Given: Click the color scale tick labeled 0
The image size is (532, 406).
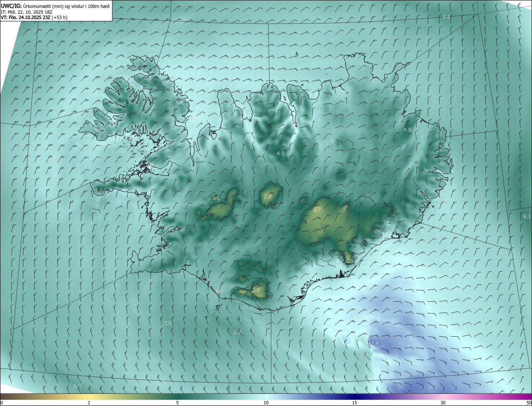Looking at the screenshot, I should point(2,403).
